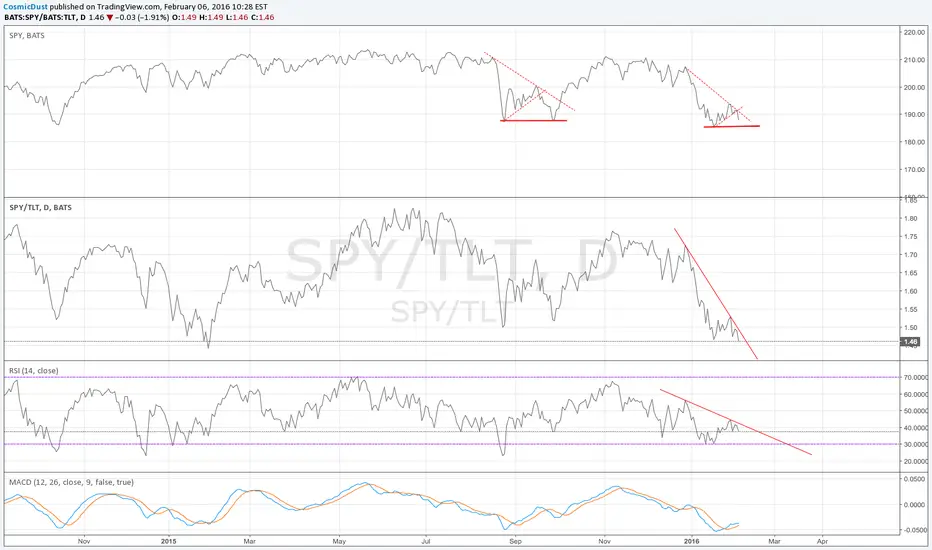The image size is (932, 550).
Task: Click the red down-arrow change indicator
Action: point(109,17)
